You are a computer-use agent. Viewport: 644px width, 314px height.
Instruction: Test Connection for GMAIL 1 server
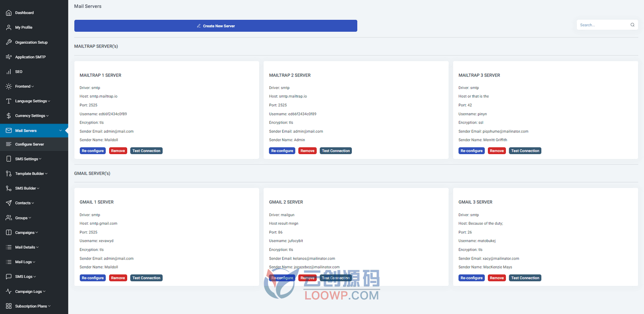[147, 278]
